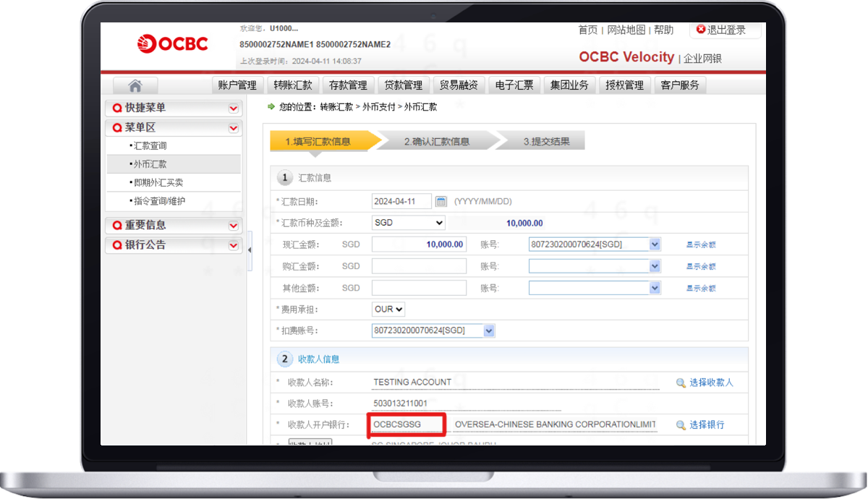This screenshot has height=499, width=868.
Task: Click the empty 购汇金额 amount field
Action: [x=419, y=266]
